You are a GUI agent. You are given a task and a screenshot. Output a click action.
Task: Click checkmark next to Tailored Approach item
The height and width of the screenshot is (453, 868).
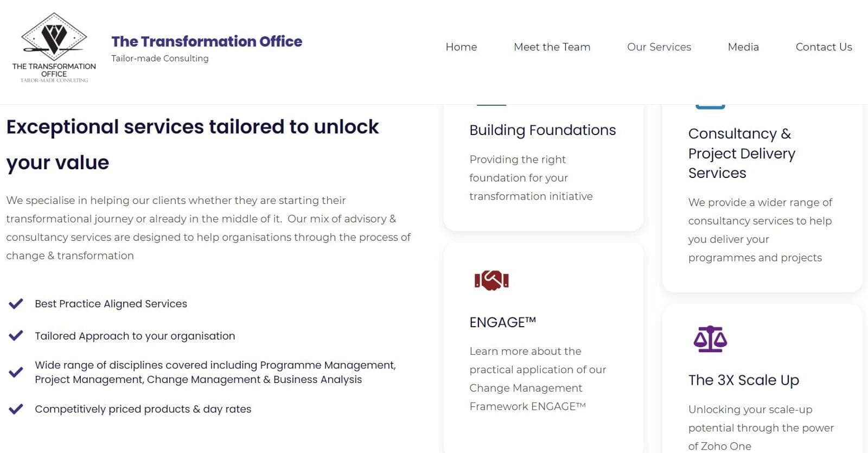click(16, 336)
